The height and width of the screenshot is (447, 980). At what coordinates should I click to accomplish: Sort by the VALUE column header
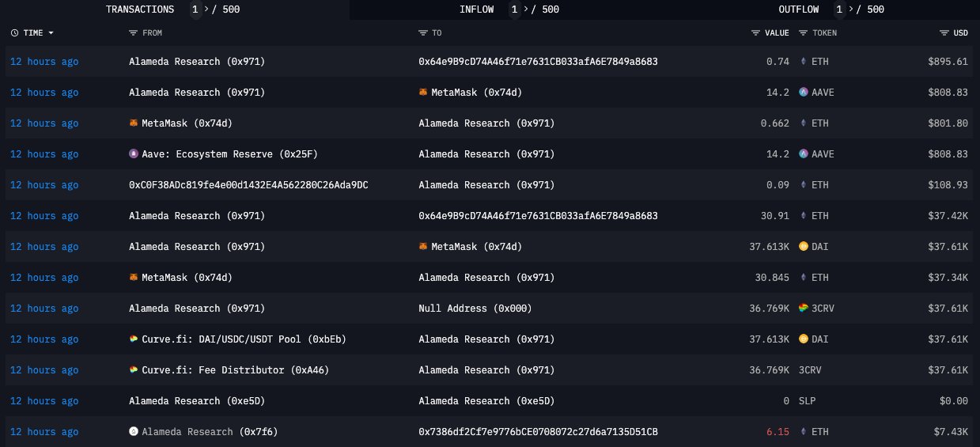[777, 33]
